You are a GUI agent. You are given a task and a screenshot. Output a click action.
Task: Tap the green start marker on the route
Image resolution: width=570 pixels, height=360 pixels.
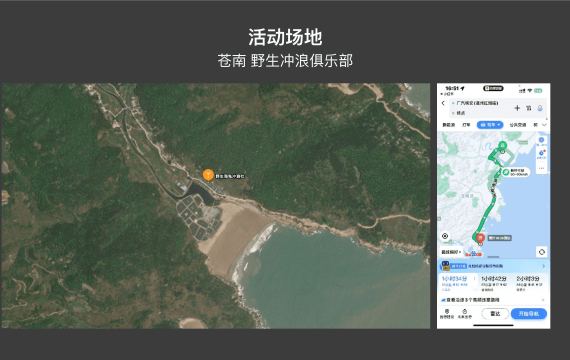click(x=502, y=145)
